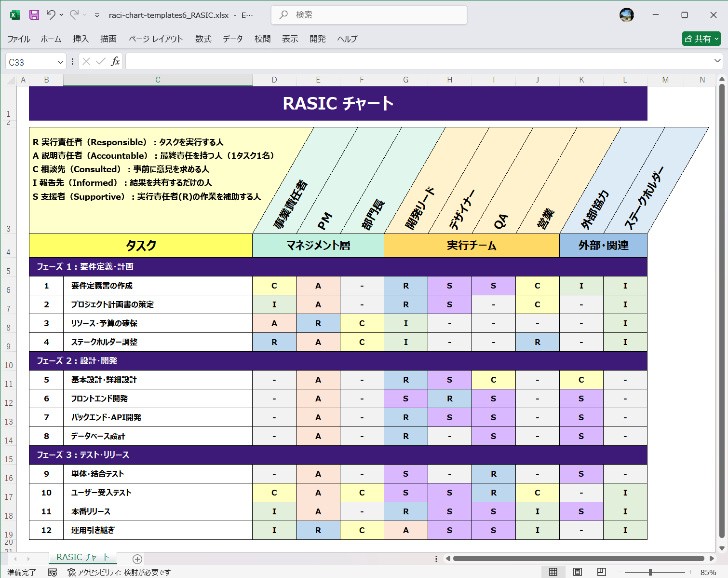The width and height of the screenshot is (728, 578).
Task: Select the RASIC チャート sheet tab
Action: 83,557
